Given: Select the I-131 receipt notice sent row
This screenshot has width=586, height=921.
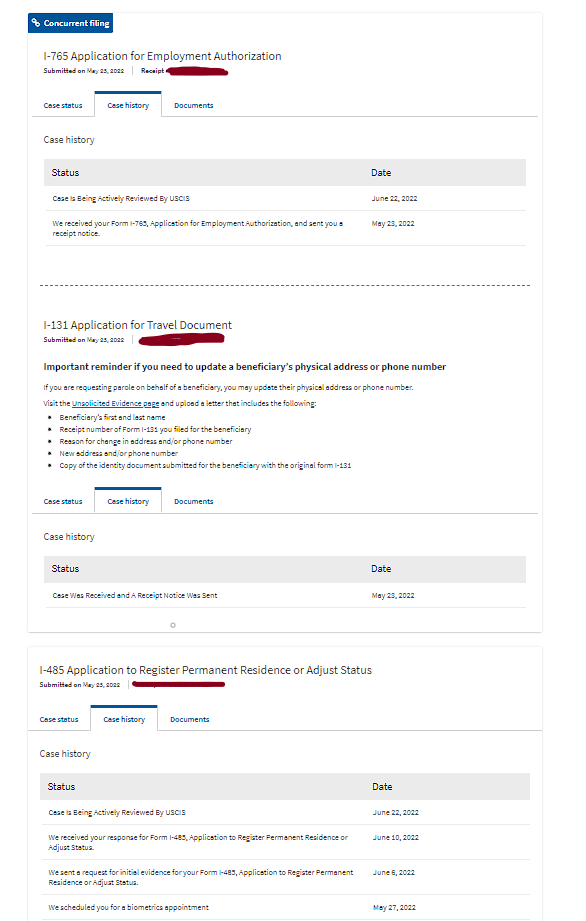Looking at the screenshot, I should (285, 595).
